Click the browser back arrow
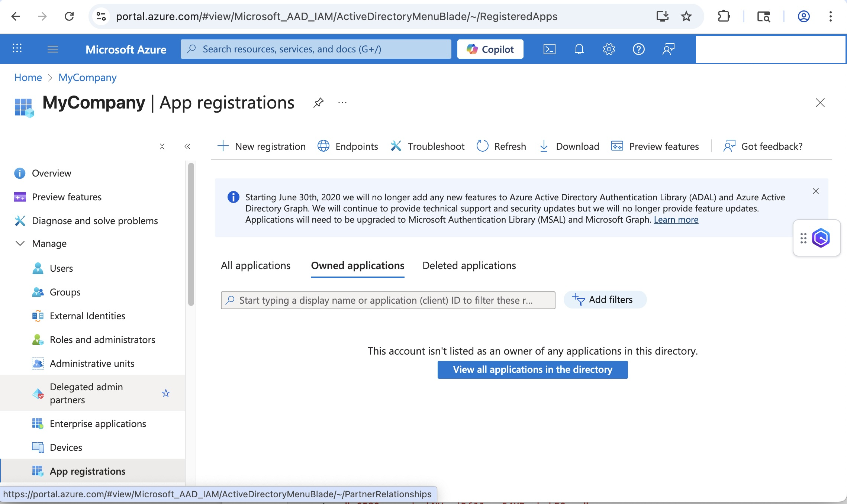The image size is (847, 504). tap(16, 16)
